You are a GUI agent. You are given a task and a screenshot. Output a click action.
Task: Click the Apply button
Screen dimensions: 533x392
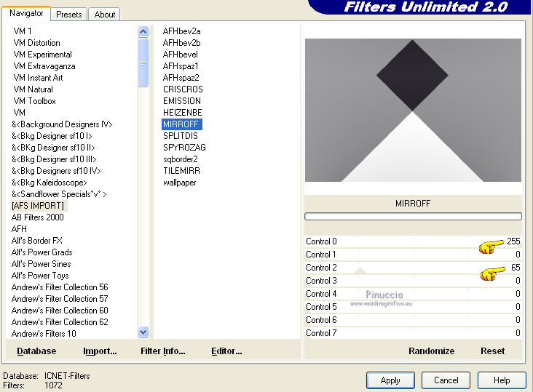(390, 380)
